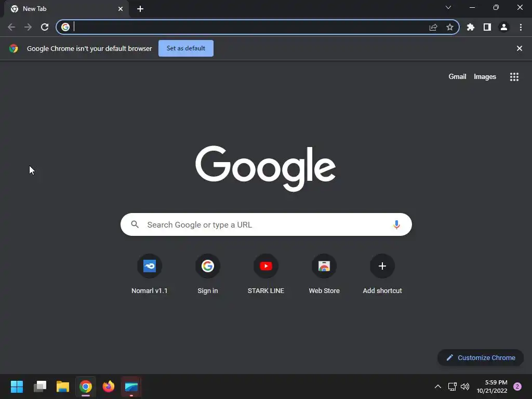Click Set as default button
The height and width of the screenshot is (399, 532).
[186, 48]
